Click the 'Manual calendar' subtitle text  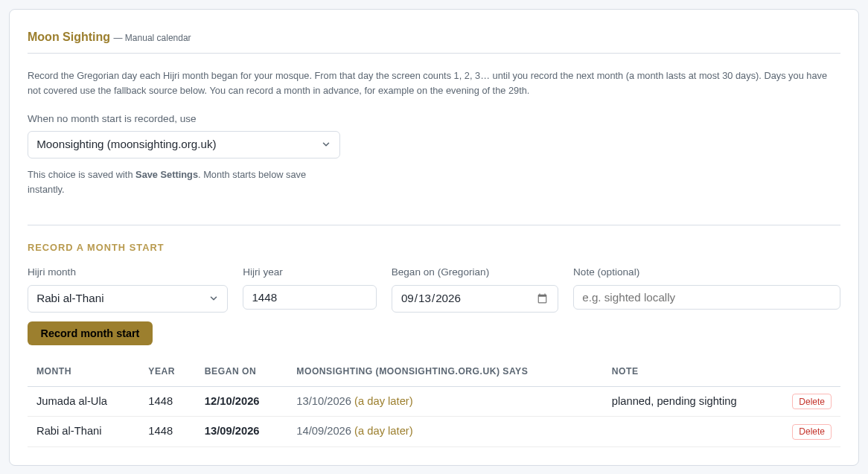[x=158, y=38]
